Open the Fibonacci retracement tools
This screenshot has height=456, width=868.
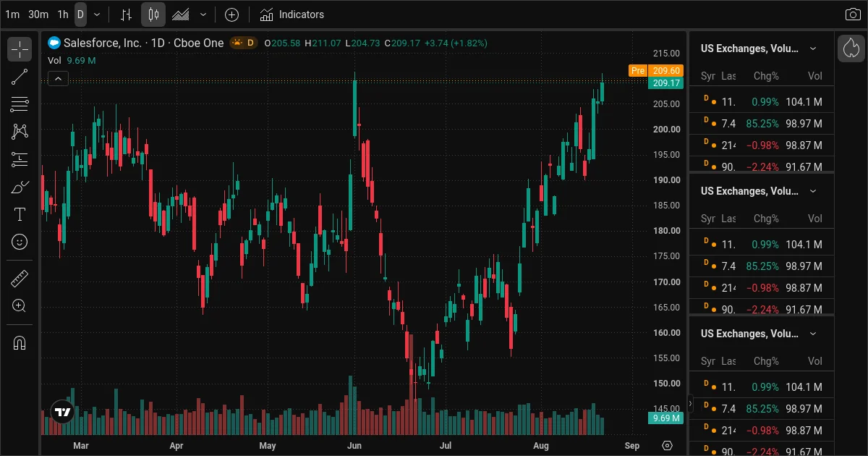pyautogui.click(x=20, y=104)
